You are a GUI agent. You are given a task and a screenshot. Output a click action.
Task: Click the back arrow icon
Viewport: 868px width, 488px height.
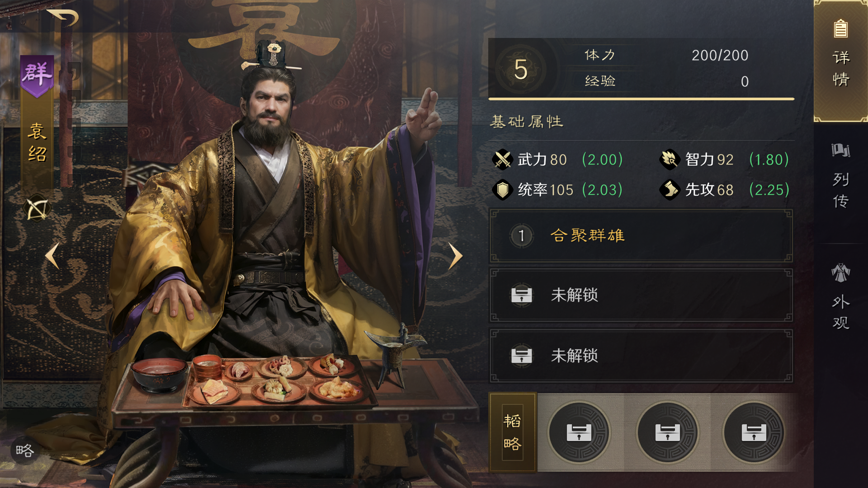click(x=63, y=18)
